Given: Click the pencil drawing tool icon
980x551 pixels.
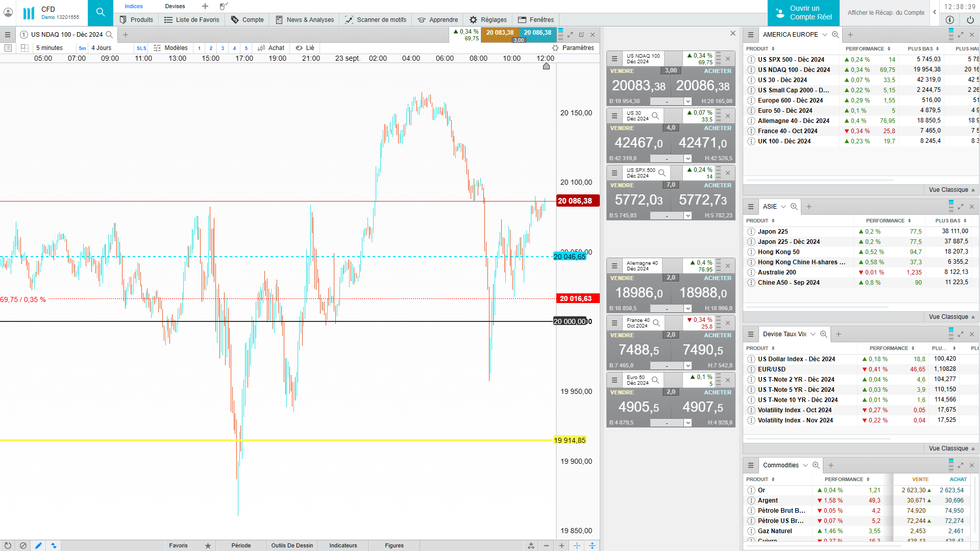Looking at the screenshot, I should click(x=38, y=545).
